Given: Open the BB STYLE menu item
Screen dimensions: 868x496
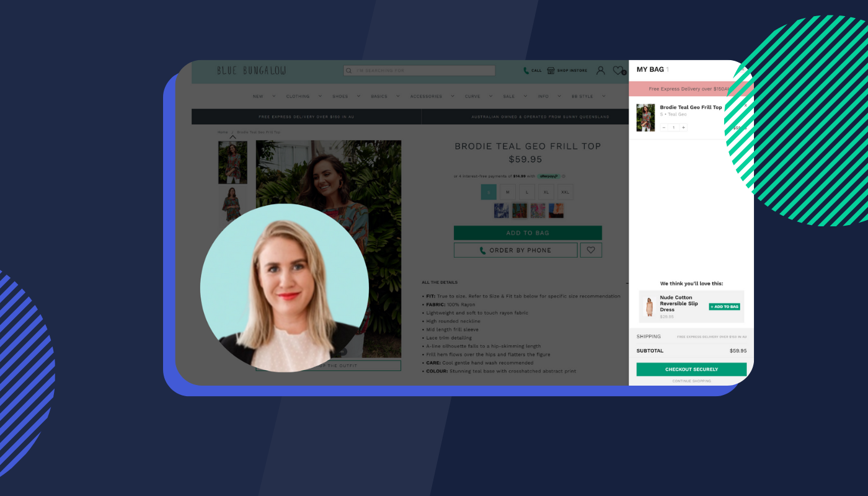Looking at the screenshot, I should [x=583, y=96].
